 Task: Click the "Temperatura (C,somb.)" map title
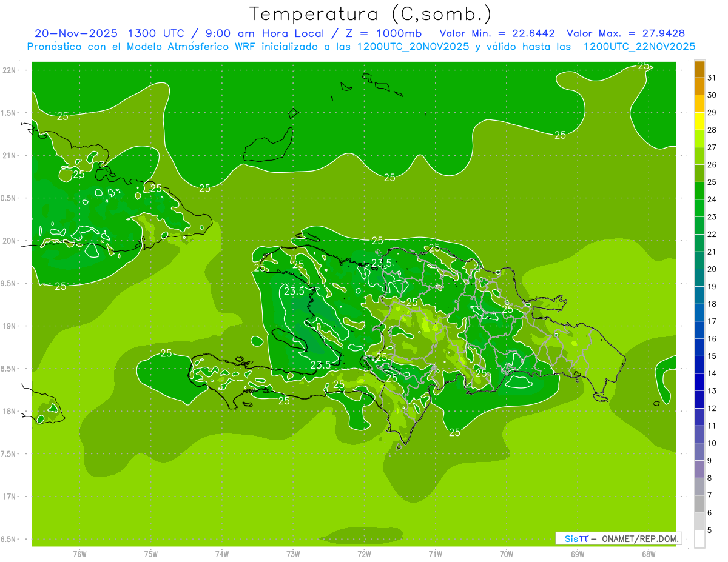pos(370,15)
